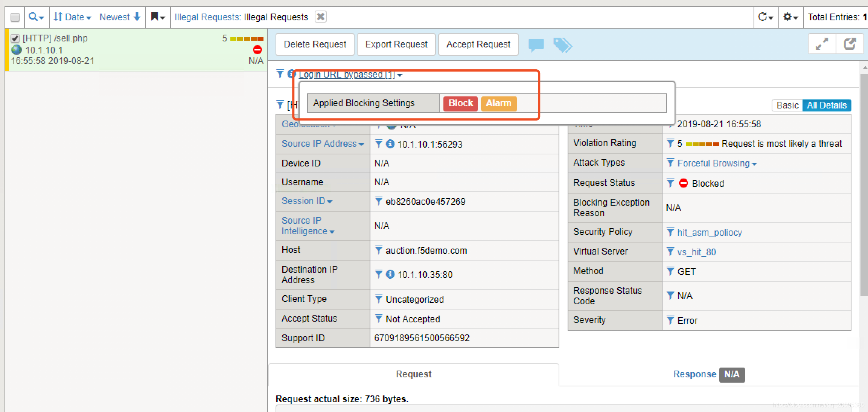
Task: Open request in new window icon
Action: click(x=850, y=44)
